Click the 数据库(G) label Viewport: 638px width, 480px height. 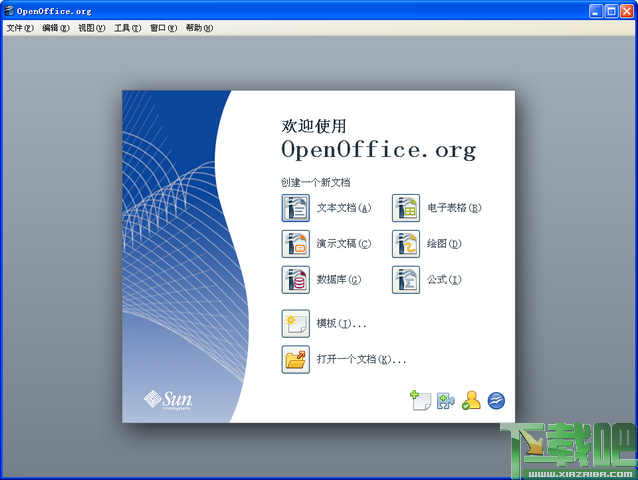coord(339,280)
